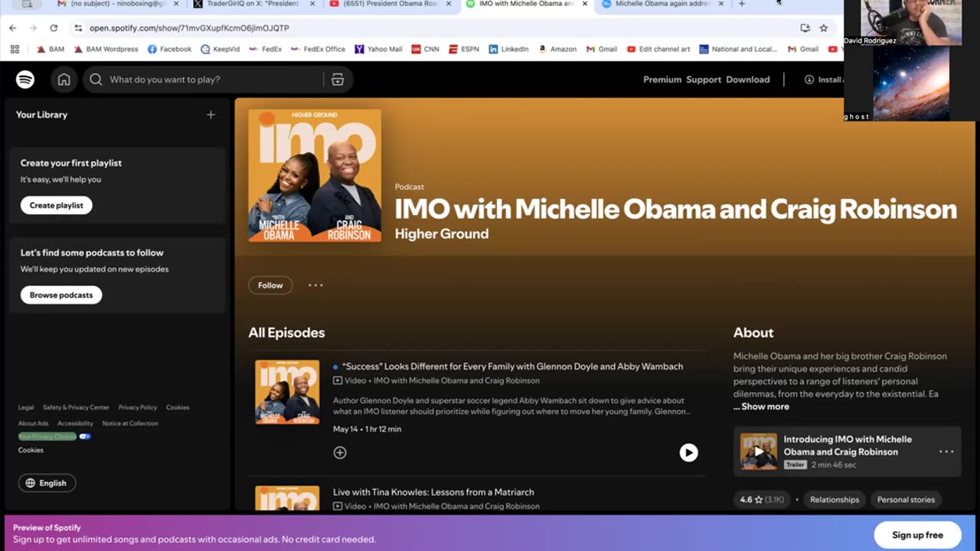This screenshot has height=551, width=980.
Task: Open the 'Success' Looks Different episode title
Action: [512, 367]
